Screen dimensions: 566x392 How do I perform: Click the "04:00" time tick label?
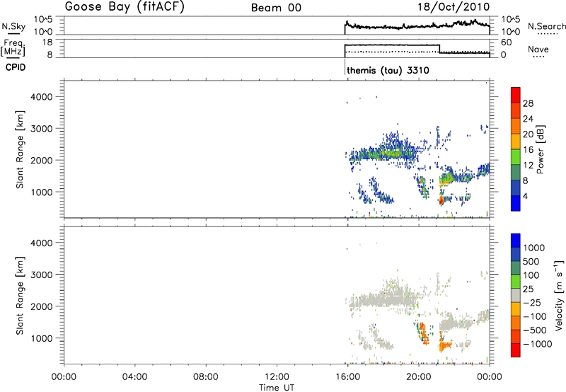click(x=135, y=377)
